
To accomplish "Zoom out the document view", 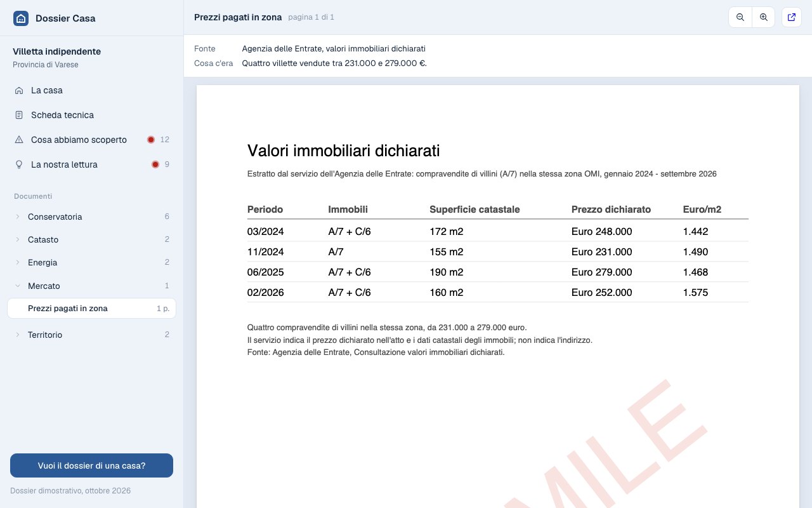I will [x=740, y=18].
